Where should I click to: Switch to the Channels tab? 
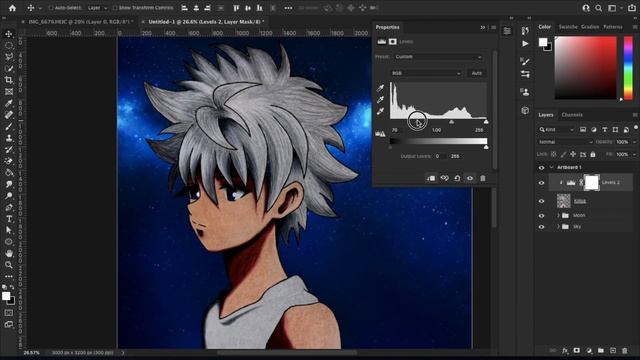click(x=572, y=115)
